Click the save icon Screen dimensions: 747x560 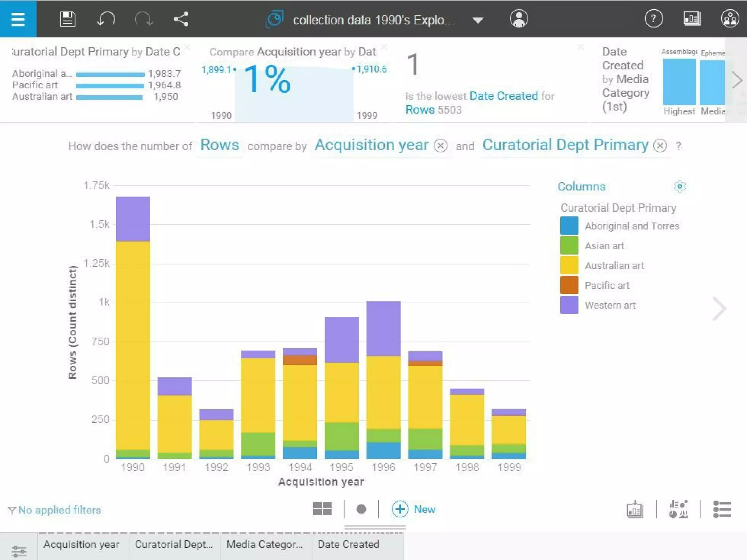(67, 19)
